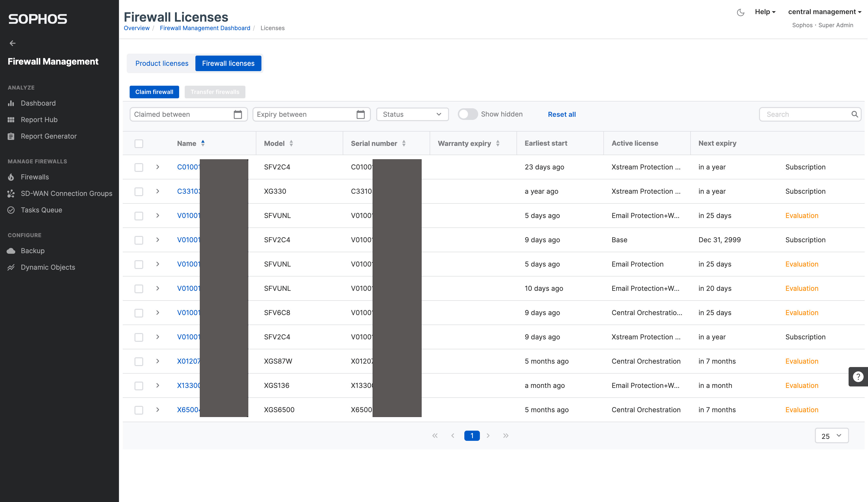This screenshot has height=502, width=868.
Task: Toggle the Show hidden switch
Action: pyautogui.click(x=467, y=114)
